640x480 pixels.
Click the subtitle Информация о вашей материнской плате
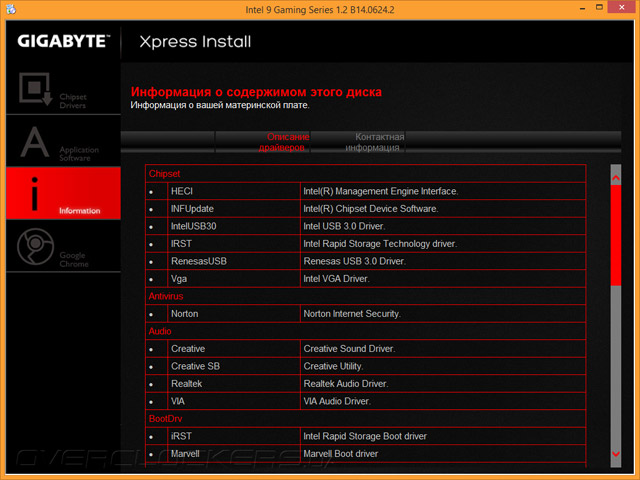click(220, 105)
